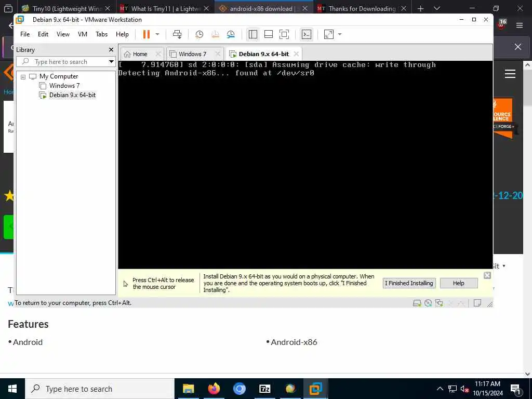Click the Help button in install bar
Image resolution: width=532 pixels, height=399 pixels.
[x=458, y=283]
